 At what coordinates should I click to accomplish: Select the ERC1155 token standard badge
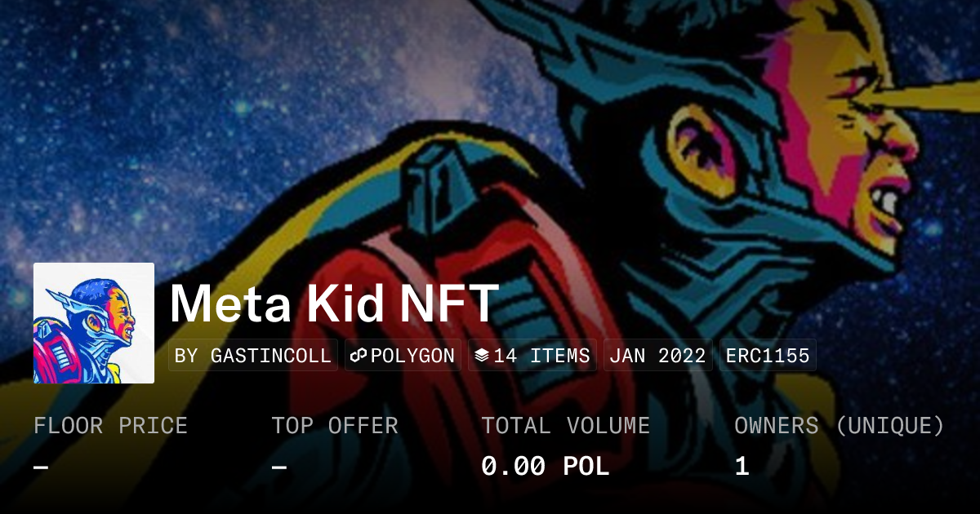coord(767,356)
